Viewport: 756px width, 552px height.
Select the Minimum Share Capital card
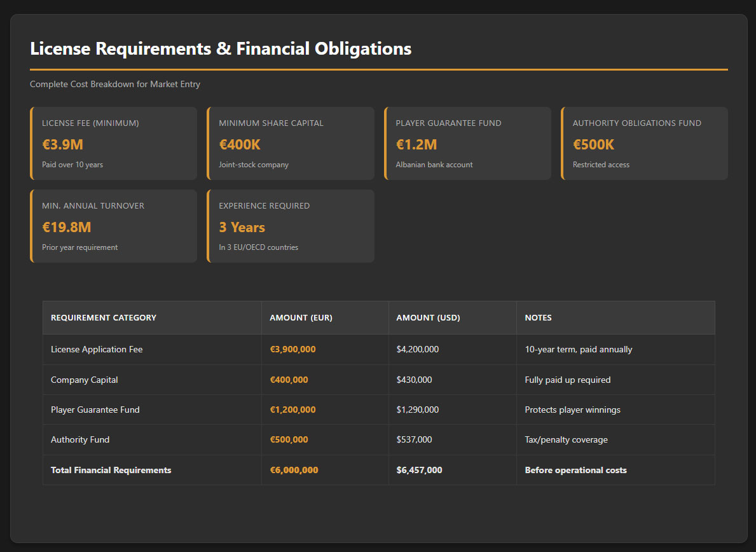(291, 143)
